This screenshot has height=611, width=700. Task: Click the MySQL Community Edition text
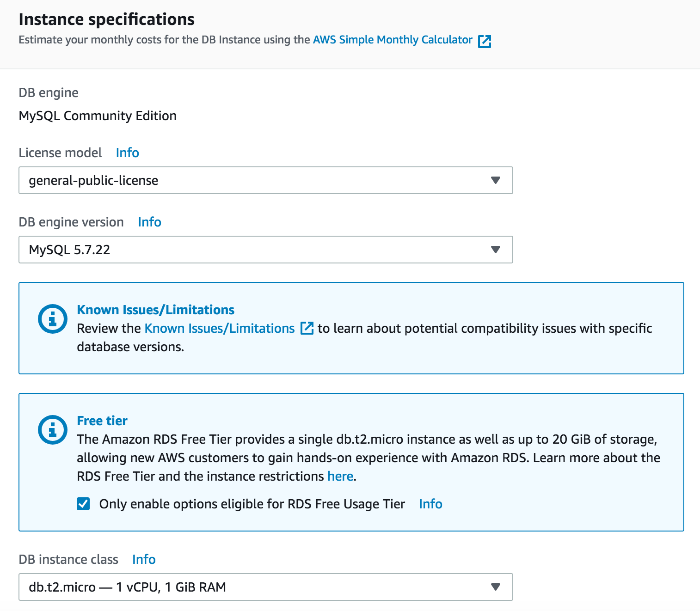point(98,116)
